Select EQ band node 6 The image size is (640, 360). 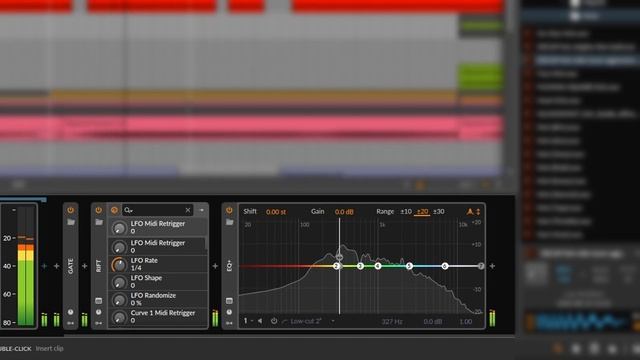[x=445, y=266]
